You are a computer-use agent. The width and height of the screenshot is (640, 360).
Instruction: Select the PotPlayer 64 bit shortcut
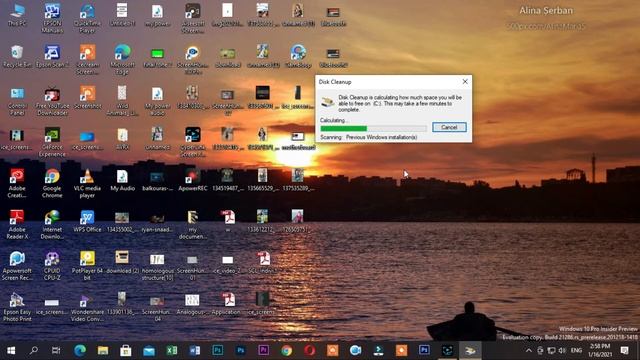coord(87,266)
